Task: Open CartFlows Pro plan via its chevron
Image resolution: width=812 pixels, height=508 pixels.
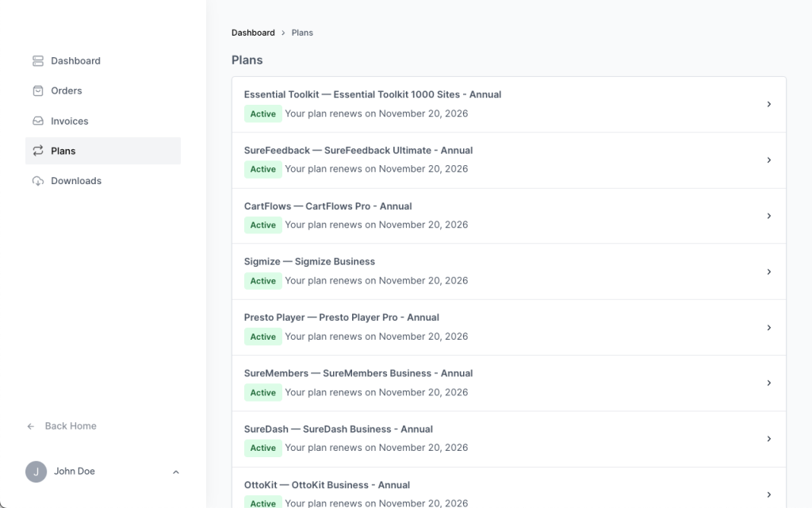Action: coord(768,216)
